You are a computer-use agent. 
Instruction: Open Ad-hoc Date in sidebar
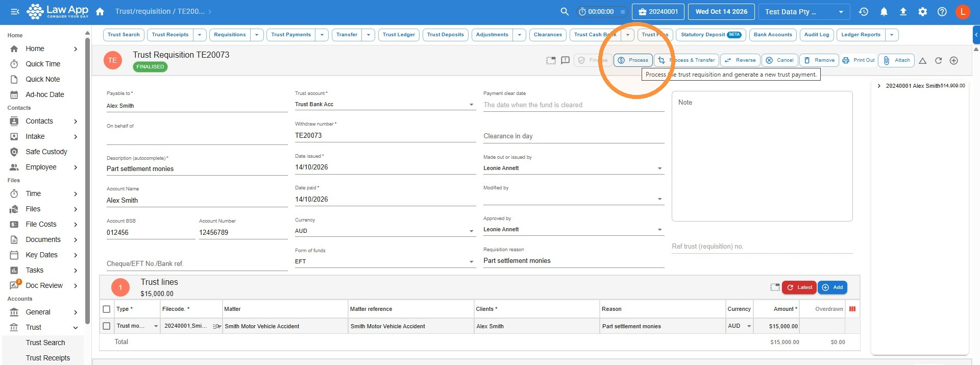point(45,94)
